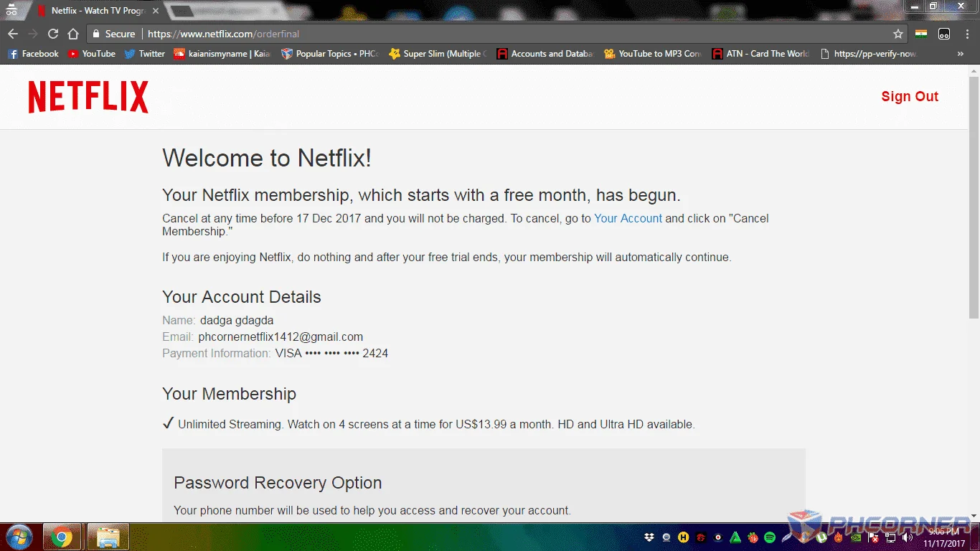980x551 pixels.
Task: Open the Chrome three-dot menu
Action: 966,34
